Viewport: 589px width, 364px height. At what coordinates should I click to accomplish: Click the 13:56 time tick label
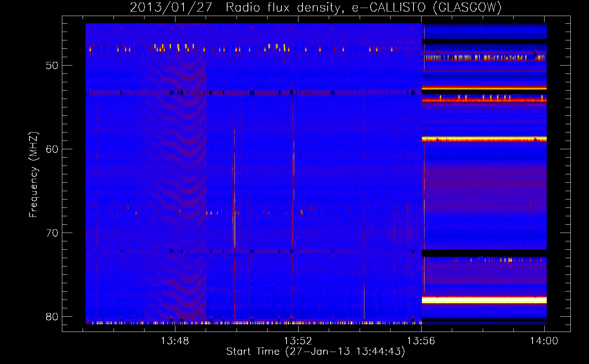[421, 341]
